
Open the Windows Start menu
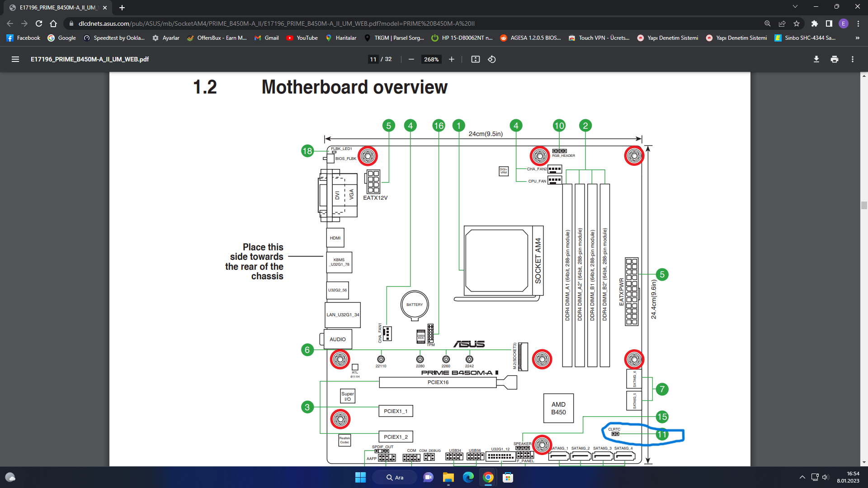(x=360, y=477)
